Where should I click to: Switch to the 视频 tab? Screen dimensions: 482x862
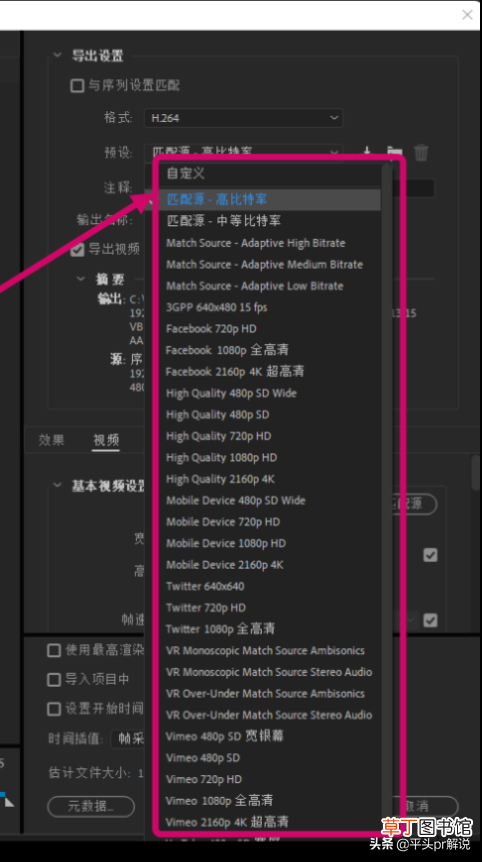coord(106,440)
